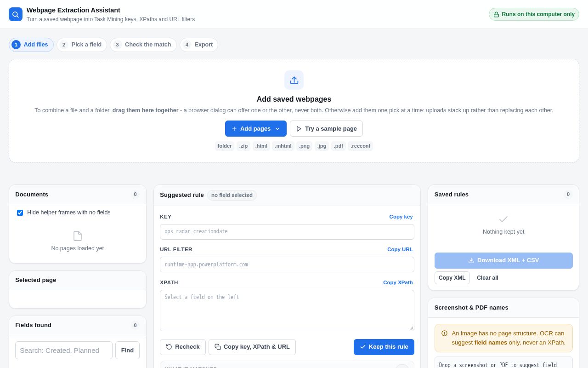
Task: Toggle Hide helper frames with no fields
Action: (20, 213)
